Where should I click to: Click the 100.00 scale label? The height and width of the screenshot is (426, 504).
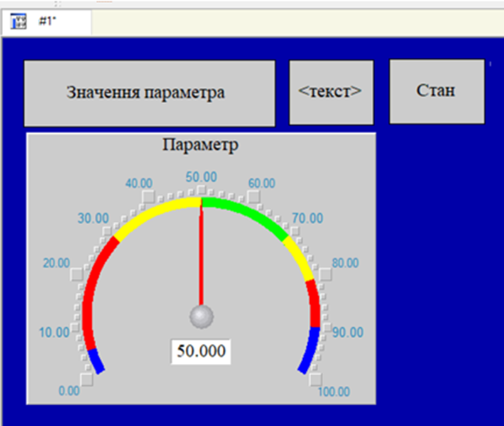[334, 392]
